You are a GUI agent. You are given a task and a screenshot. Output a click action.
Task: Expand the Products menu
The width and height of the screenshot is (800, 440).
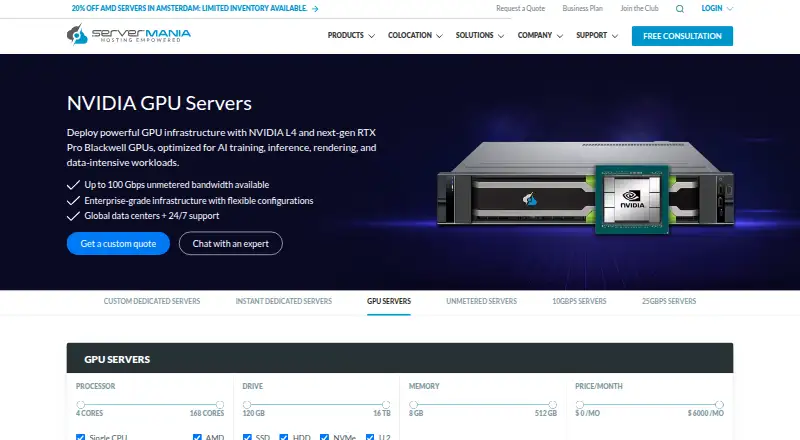pos(351,35)
